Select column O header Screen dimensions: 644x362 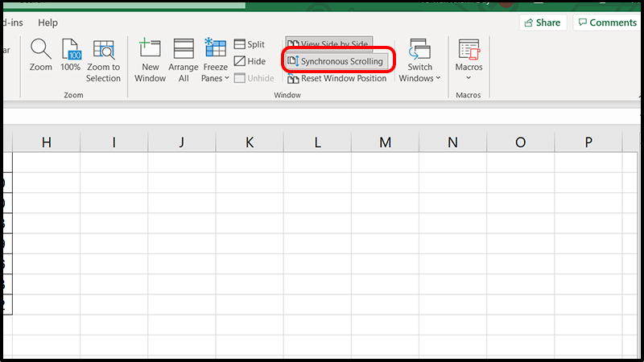point(520,142)
